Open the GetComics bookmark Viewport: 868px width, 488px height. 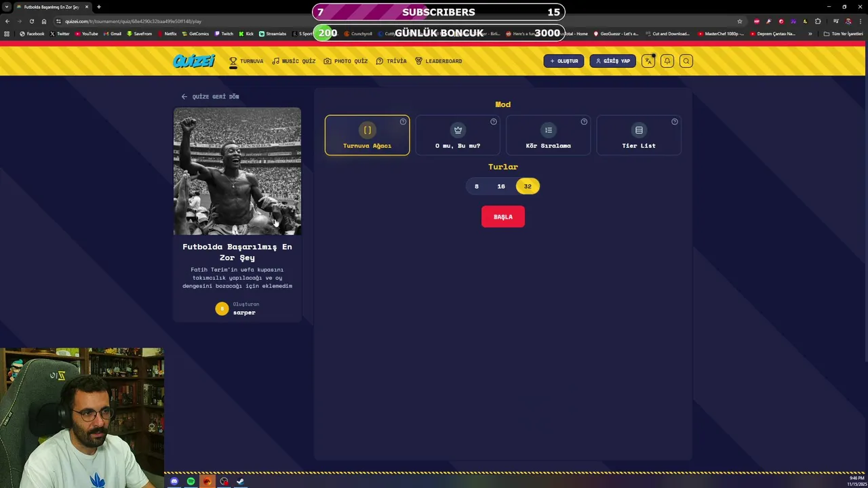click(x=195, y=33)
